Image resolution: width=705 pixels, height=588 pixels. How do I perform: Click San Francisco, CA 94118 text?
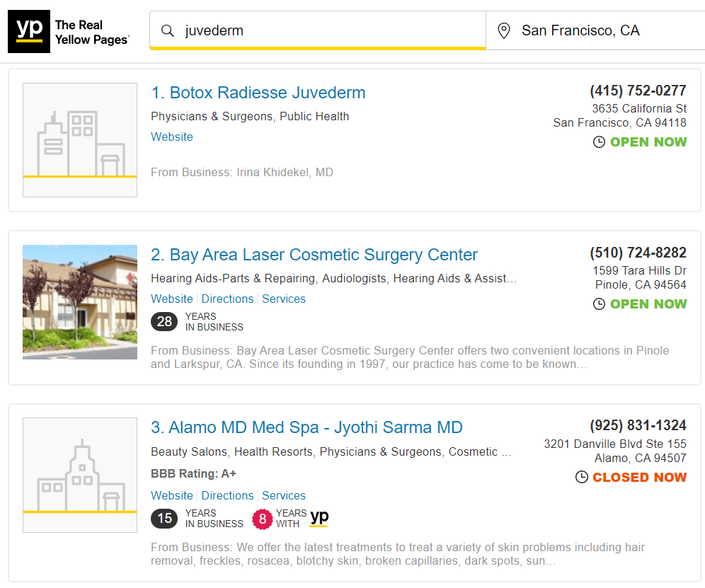(619, 122)
